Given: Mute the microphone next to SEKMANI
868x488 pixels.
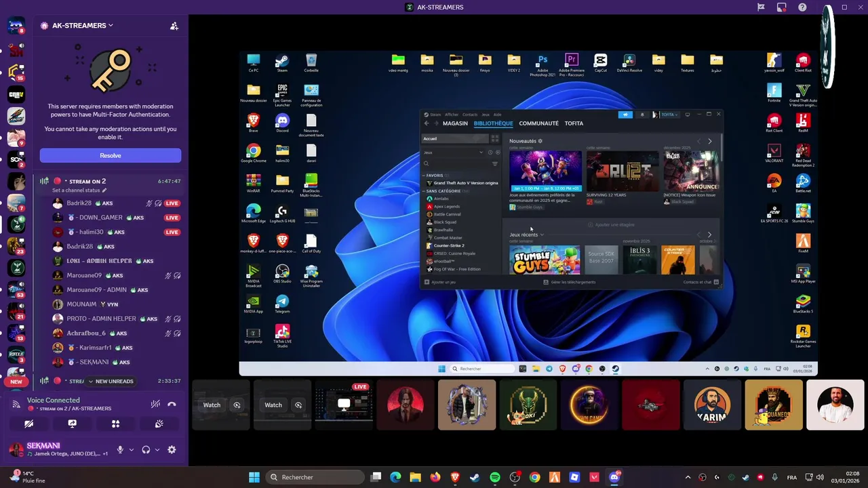Looking at the screenshot, I should [120, 449].
